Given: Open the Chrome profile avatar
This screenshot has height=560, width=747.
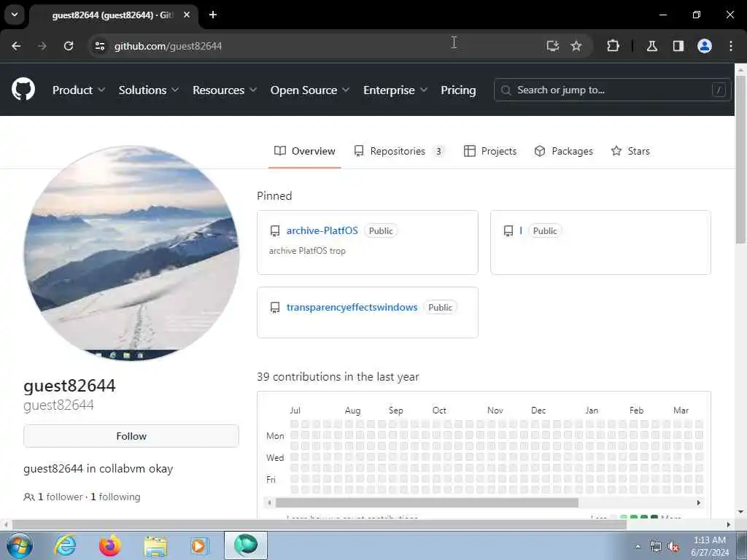Looking at the screenshot, I should (705, 46).
